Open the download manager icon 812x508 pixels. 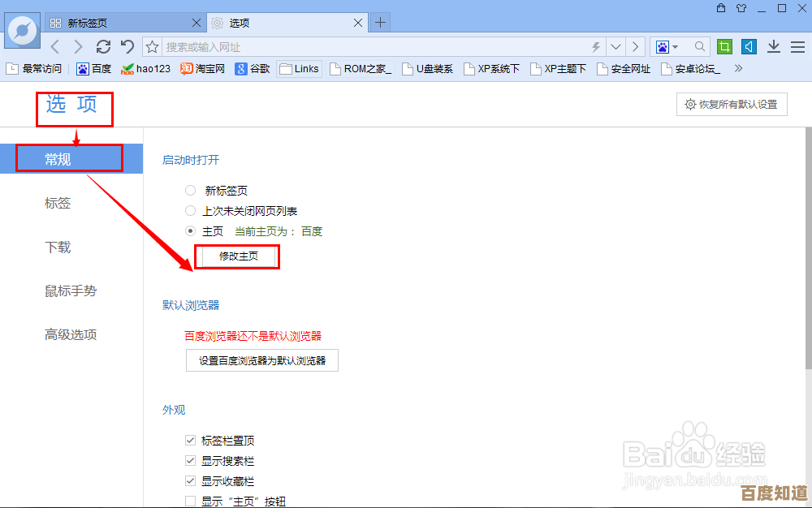coord(773,47)
